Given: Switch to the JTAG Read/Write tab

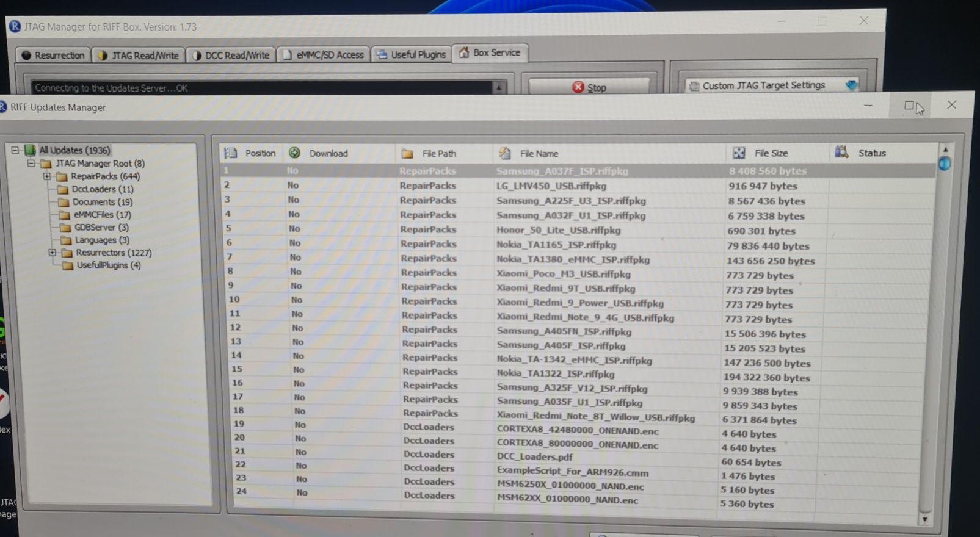Looking at the screenshot, I should click(139, 55).
